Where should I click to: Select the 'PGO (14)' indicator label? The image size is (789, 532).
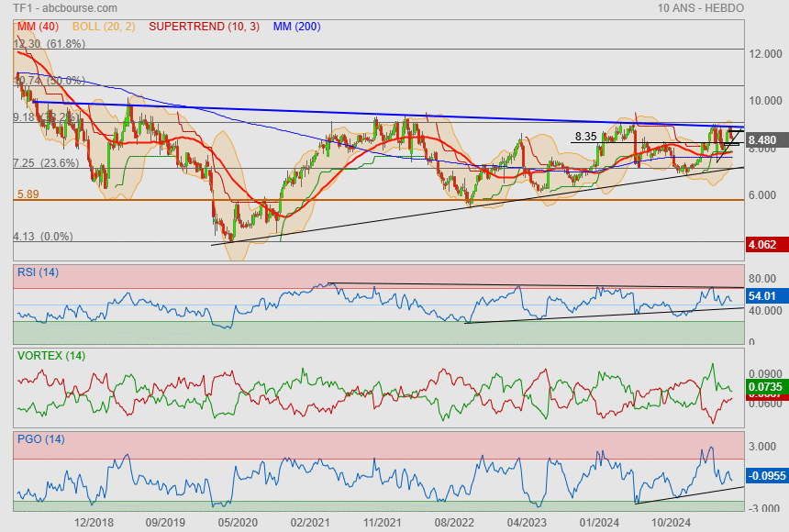point(40,439)
